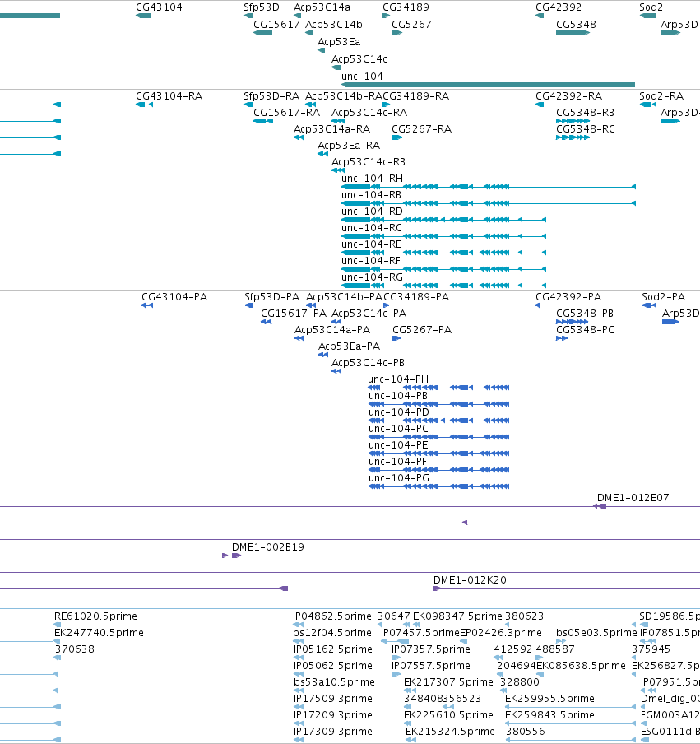The width and height of the screenshot is (700, 744).
Task: Select the CG5267-PA protein label
Action: [x=422, y=330]
